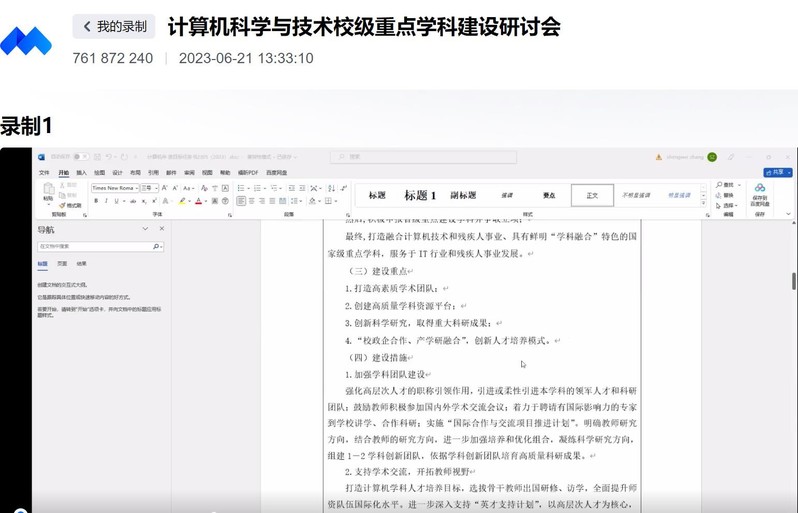798x513 pixels.
Task: Click the red font color A icon
Action: pyautogui.click(x=199, y=201)
